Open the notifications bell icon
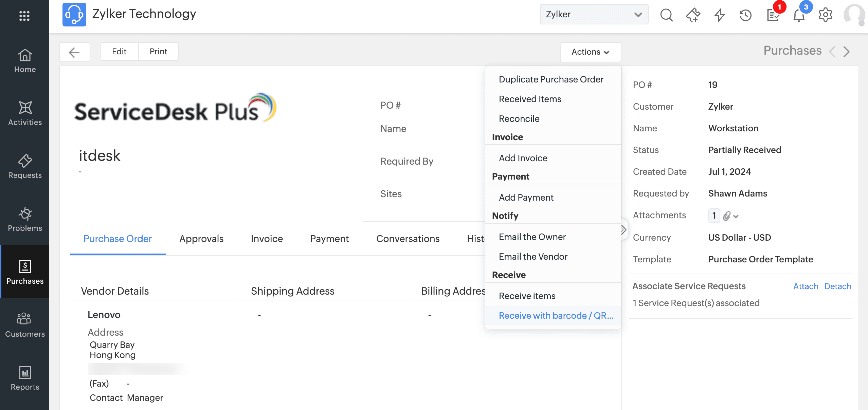The height and width of the screenshot is (410, 868). [799, 15]
